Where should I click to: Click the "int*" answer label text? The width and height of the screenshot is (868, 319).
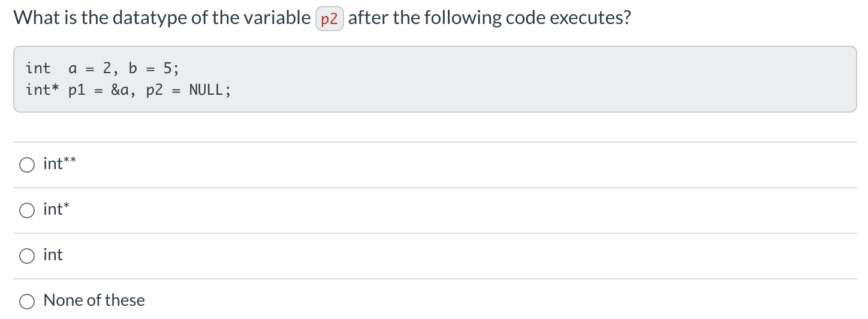[56, 209]
